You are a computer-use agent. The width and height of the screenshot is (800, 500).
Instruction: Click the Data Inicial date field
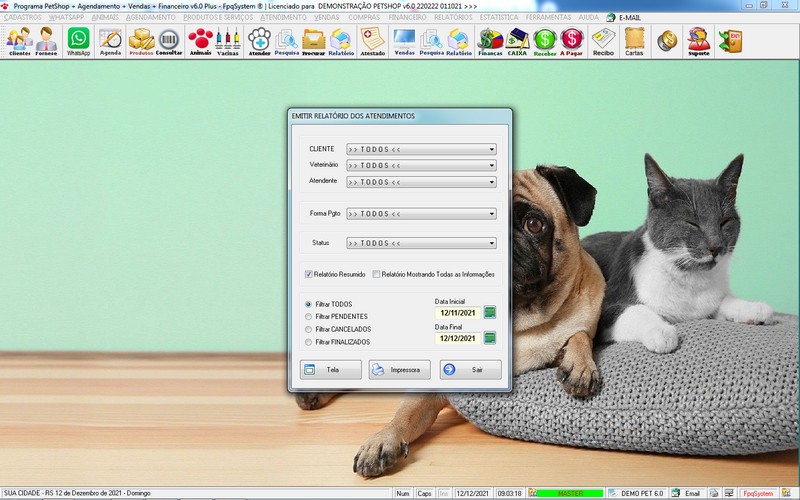tap(458, 312)
